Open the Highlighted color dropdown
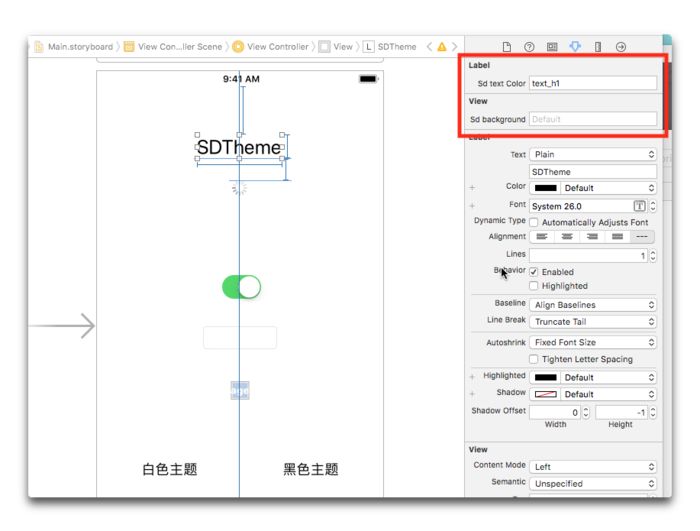The height and width of the screenshot is (531, 700). 608,377
